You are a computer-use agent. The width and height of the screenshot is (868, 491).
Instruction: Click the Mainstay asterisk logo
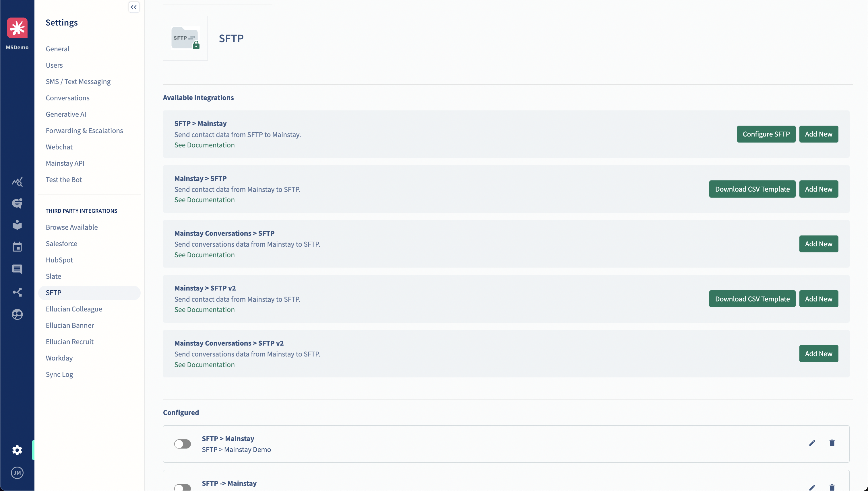point(17,28)
